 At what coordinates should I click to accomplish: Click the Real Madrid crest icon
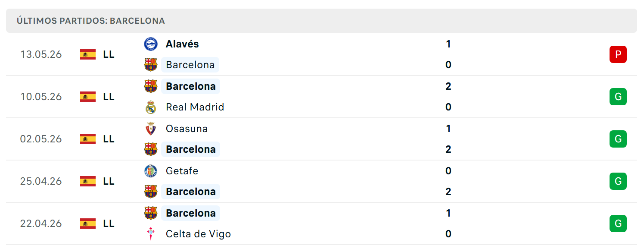(151, 107)
